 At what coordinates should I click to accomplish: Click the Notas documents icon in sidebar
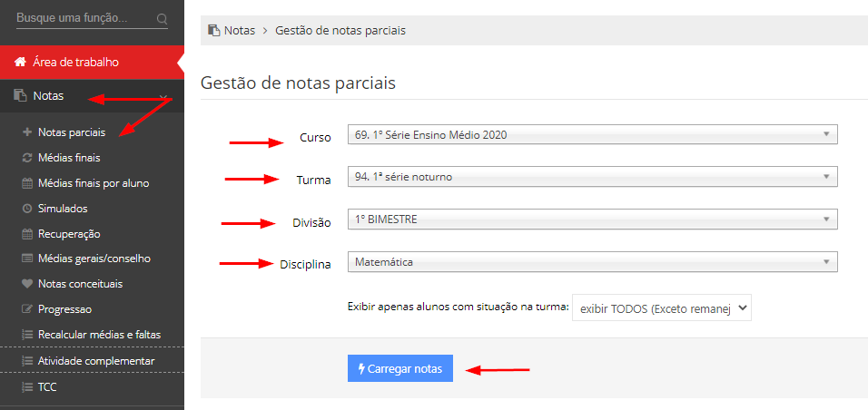(x=21, y=96)
